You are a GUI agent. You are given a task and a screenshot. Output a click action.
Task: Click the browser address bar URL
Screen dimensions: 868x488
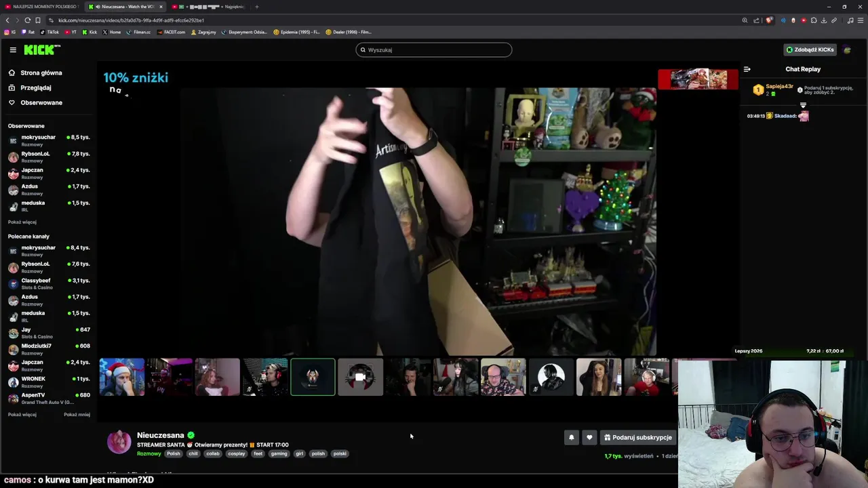[131, 20]
